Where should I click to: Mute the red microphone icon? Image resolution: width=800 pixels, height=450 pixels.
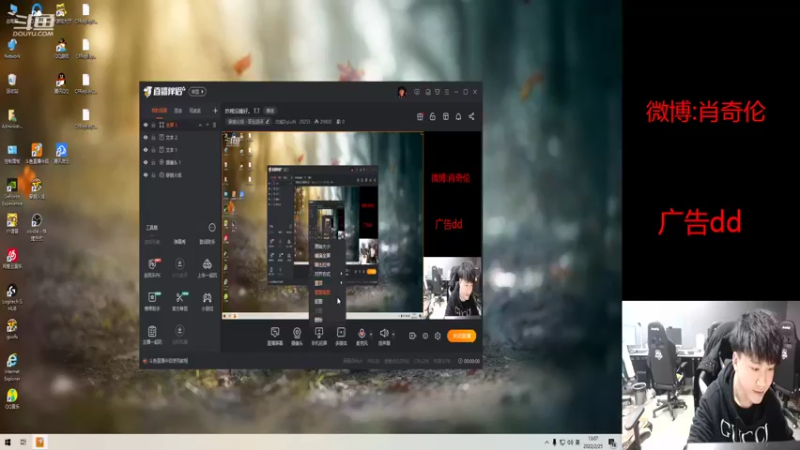tap(361, 334)
